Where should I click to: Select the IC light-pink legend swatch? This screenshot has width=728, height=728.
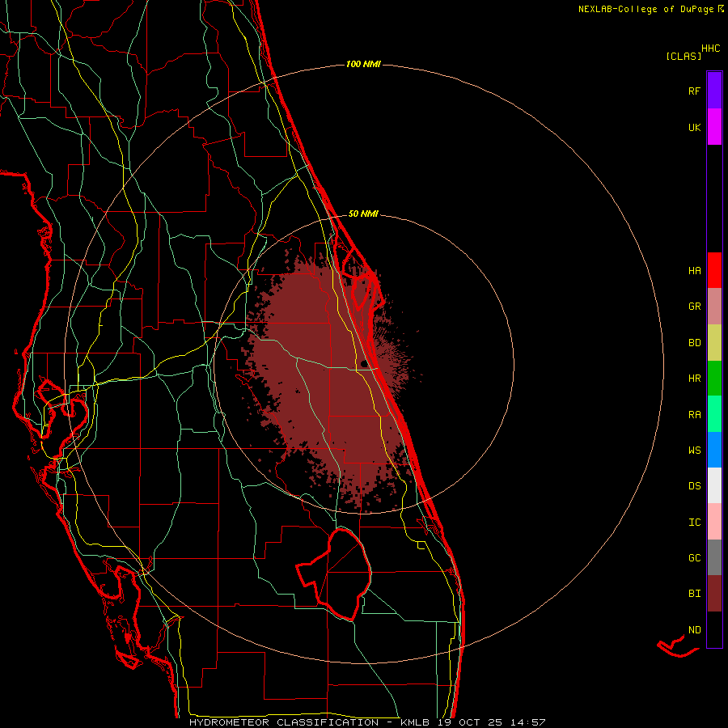(714, 522)
